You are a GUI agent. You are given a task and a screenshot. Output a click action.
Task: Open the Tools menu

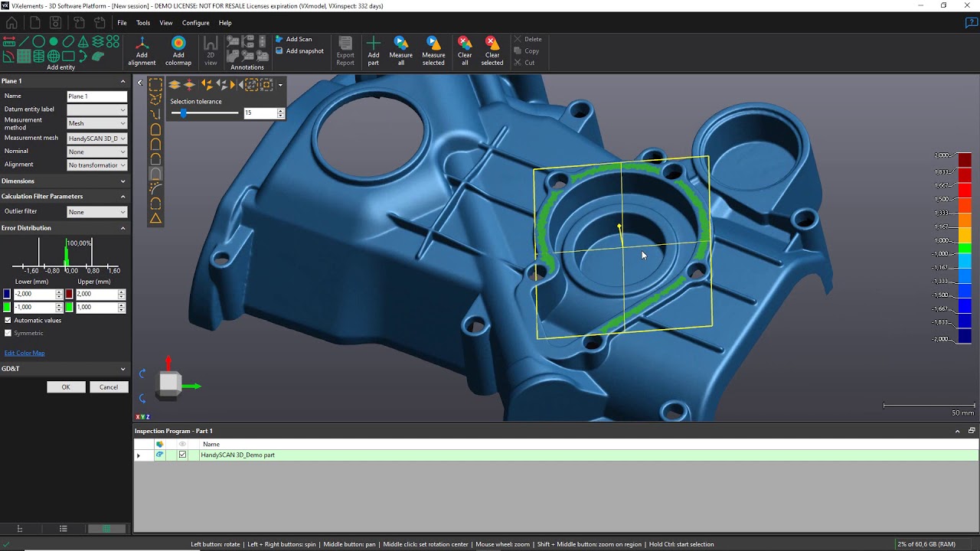[x=142, y=22]
